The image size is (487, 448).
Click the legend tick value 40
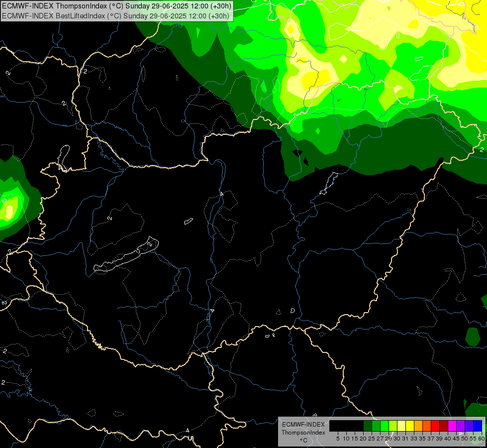click(448, 439)
